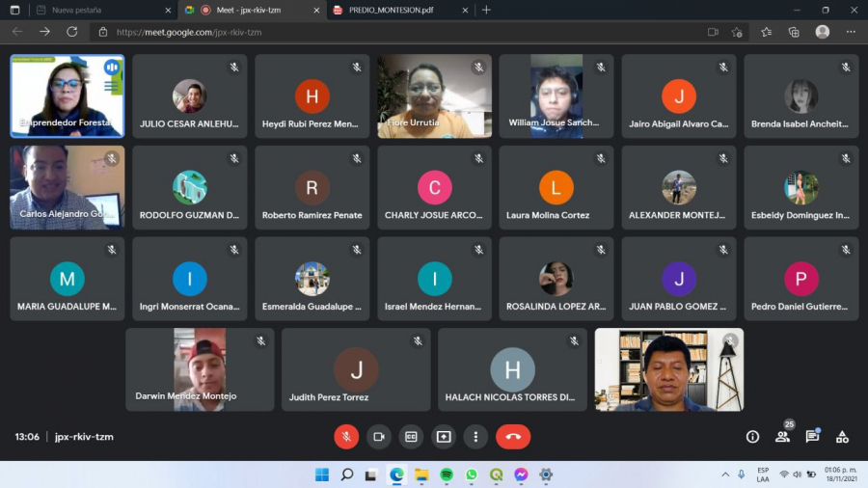Unmute the microphone in Meet controls
Screen dimensions: 868x488
pyautogui.click(x=346, y=437)
